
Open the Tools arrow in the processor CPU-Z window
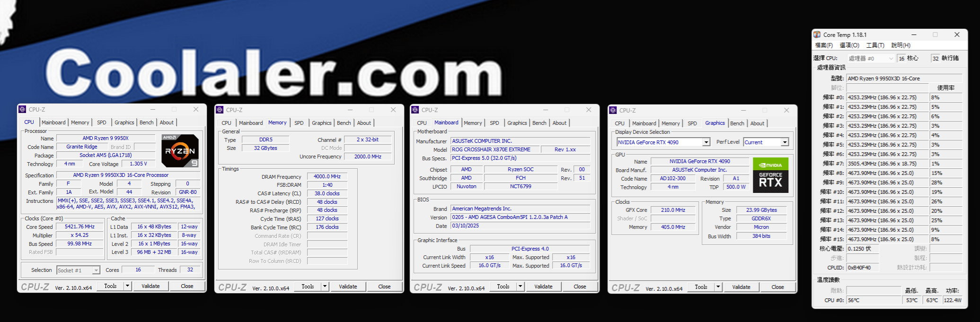(127, 286)
